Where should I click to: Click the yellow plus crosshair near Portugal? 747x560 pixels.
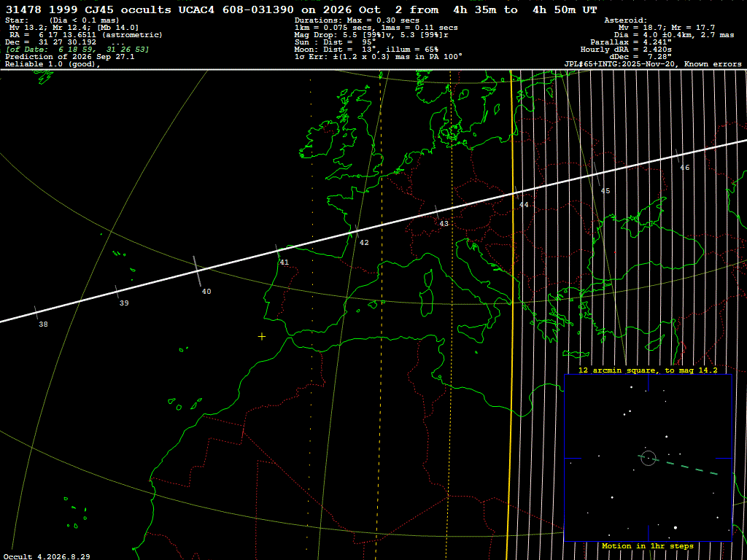tap(262, 337)
